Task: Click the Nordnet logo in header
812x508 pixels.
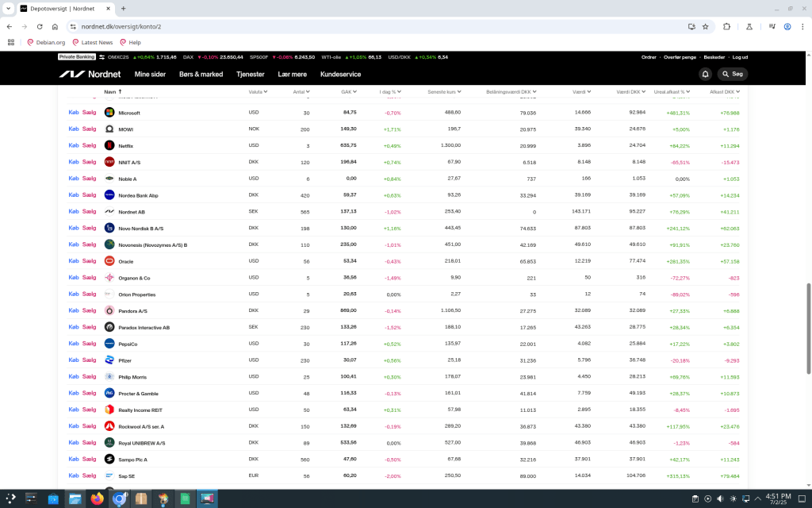Action: (90, 74)
